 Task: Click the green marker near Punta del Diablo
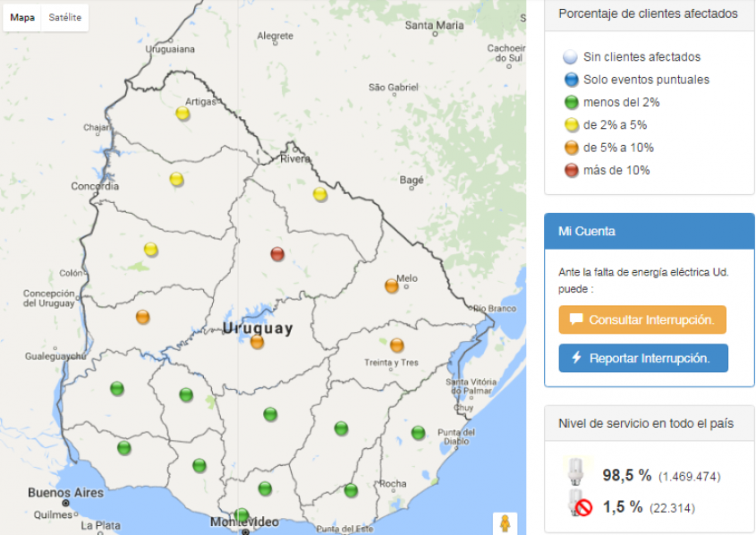(x=418, y=433)
